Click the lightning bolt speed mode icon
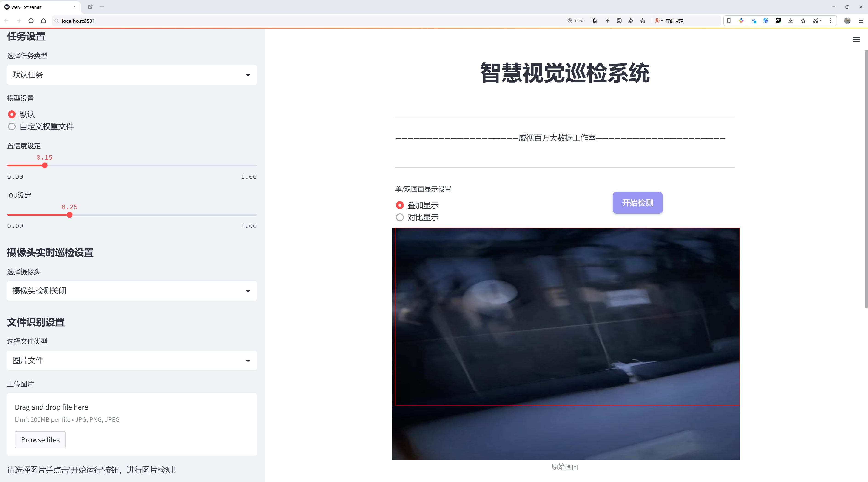This screenshot has height=482, width=868. [607, 20]
